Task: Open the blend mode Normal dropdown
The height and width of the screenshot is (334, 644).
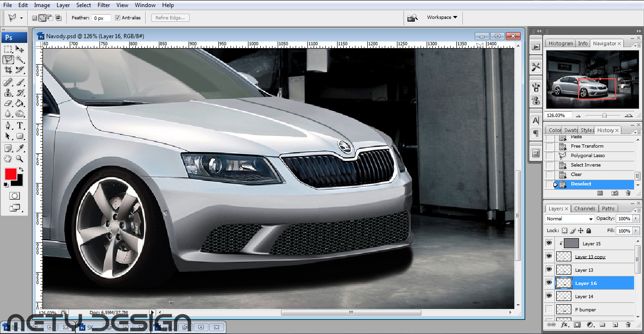Action: coord(570,219)
